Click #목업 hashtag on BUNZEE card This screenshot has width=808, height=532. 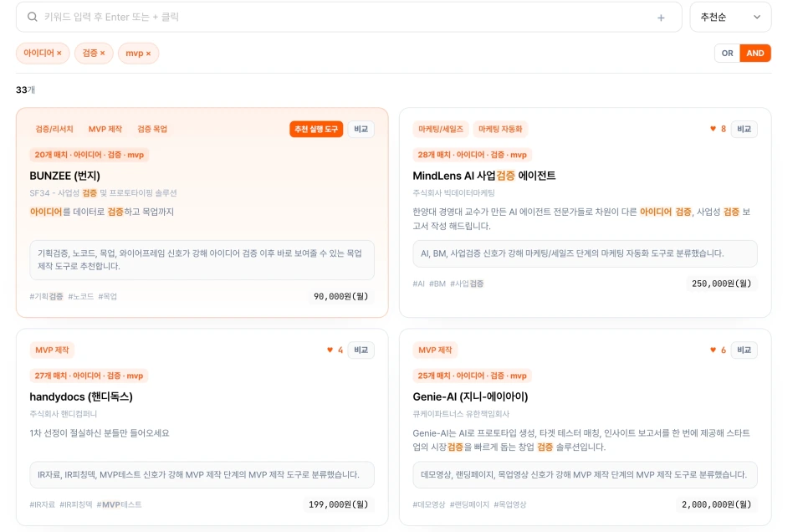pos(108,296)
